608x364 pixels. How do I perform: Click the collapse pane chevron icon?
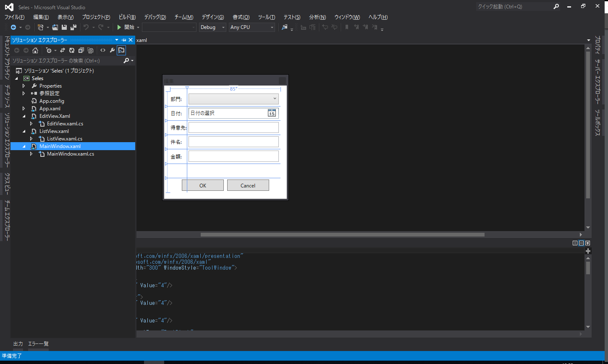pyautogui.click(x=587, y=243)
